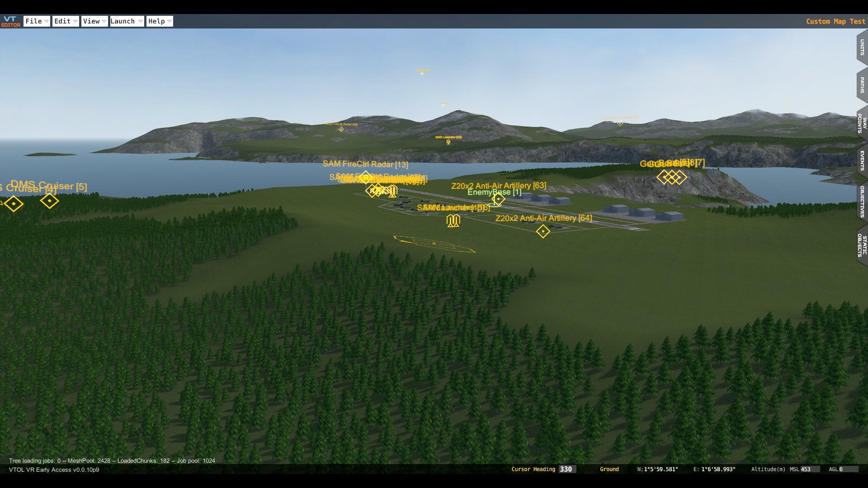Click the SAM Launcher missile icon near runway
This screenshot has width=868, height=488.
(x=453, y=221)
